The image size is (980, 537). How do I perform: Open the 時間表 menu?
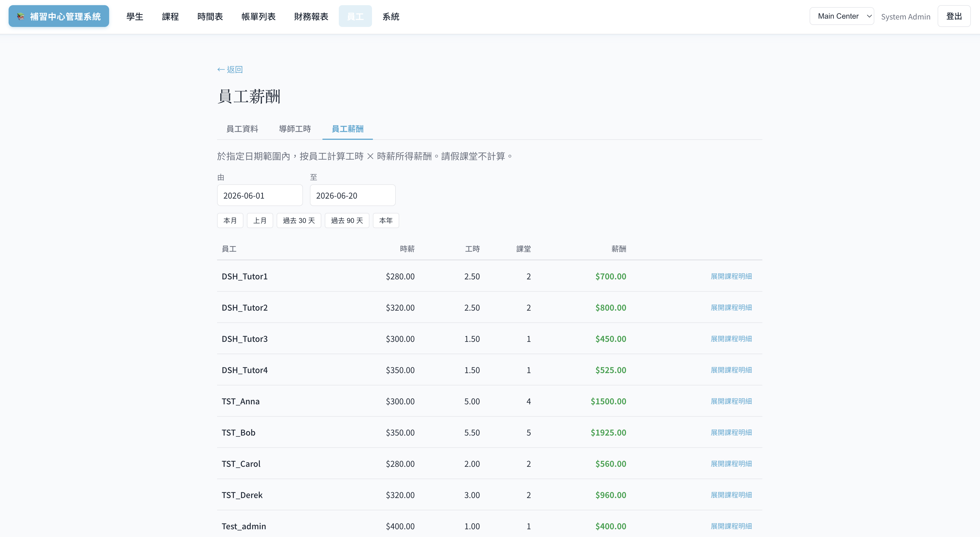click(210, 16)
